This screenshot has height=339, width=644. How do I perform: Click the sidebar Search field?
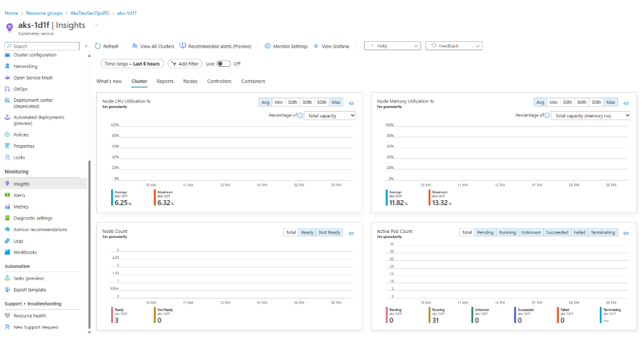[42, 46]
